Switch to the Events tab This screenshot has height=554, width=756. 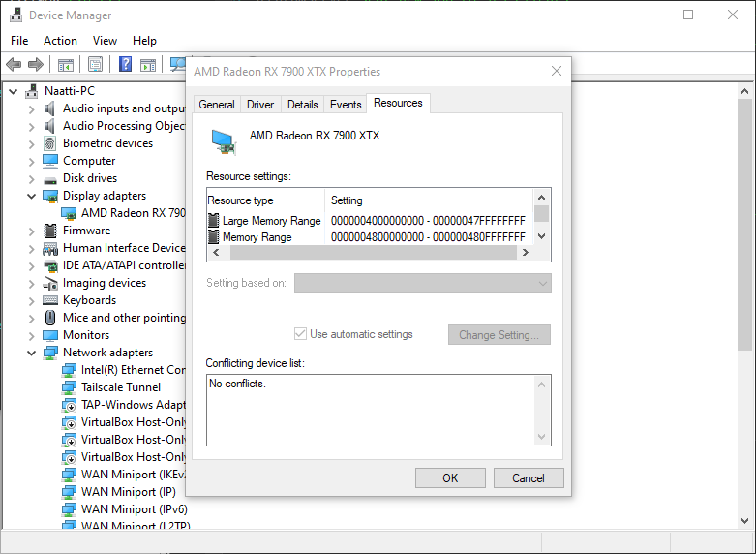click(x=346, y=105)
